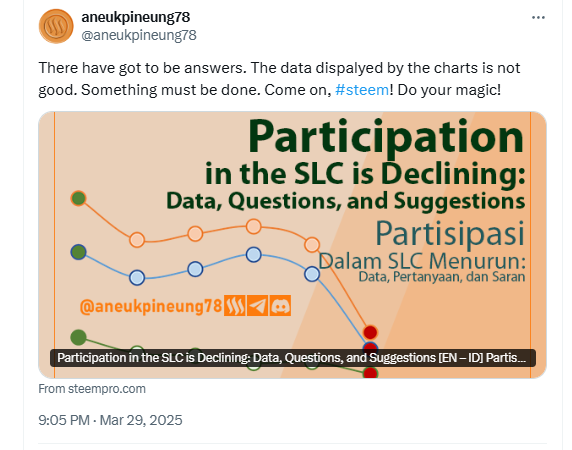The image size is (572, 450).
Task: Click the first green dot on the blue line
Action: click(x=78, y=252)
